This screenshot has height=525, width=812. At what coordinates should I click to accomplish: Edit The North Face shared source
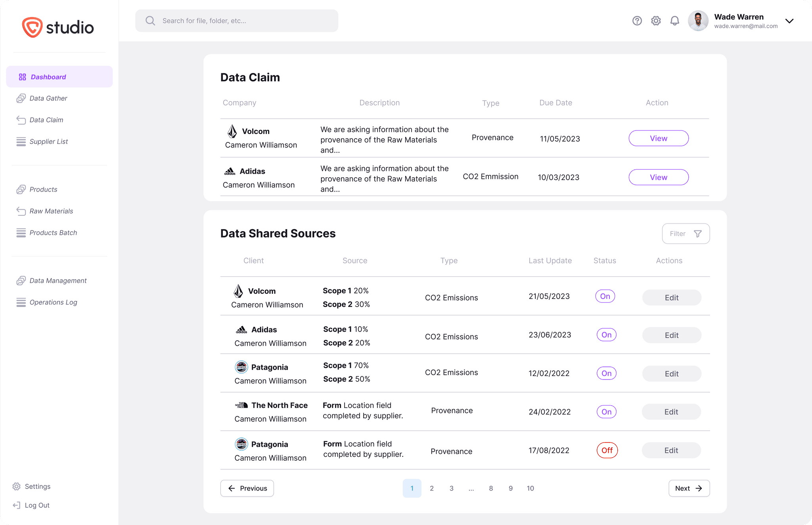(671, 412)
